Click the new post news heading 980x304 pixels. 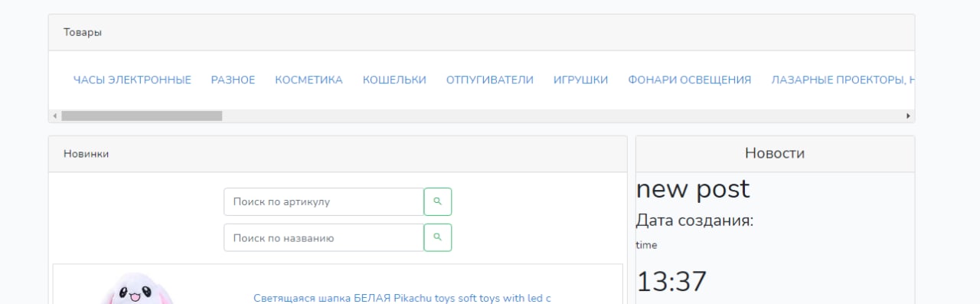(693, 189)
